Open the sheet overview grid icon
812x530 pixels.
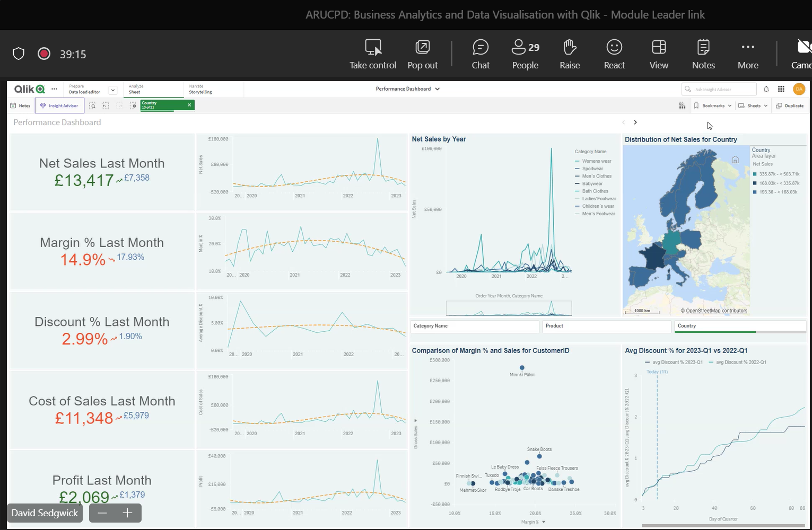click(x=683, y=105)
